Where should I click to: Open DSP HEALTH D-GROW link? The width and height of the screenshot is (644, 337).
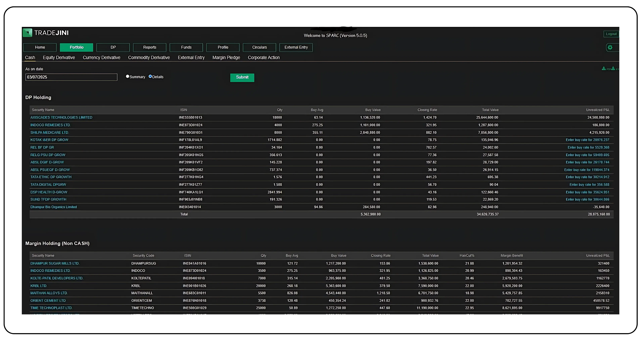(49, 192)
